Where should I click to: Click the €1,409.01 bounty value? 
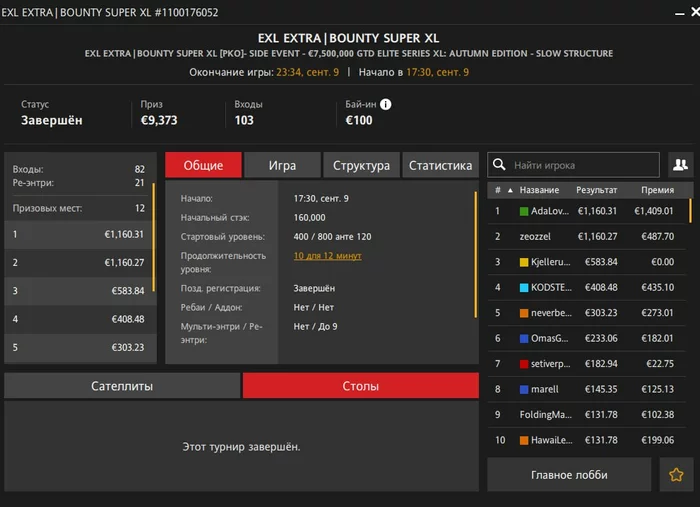[x=654, y=211]
